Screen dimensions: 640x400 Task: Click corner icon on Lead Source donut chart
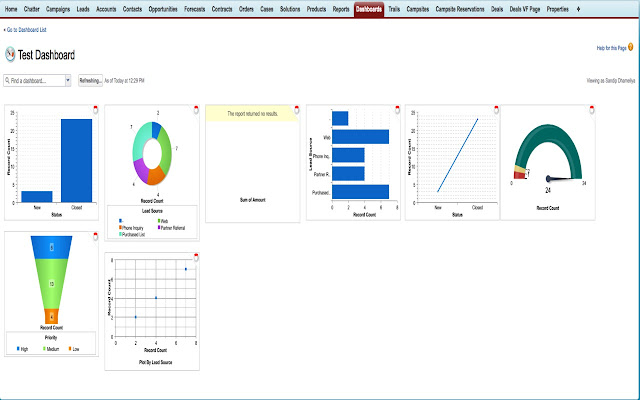click(x=195, y=108)
